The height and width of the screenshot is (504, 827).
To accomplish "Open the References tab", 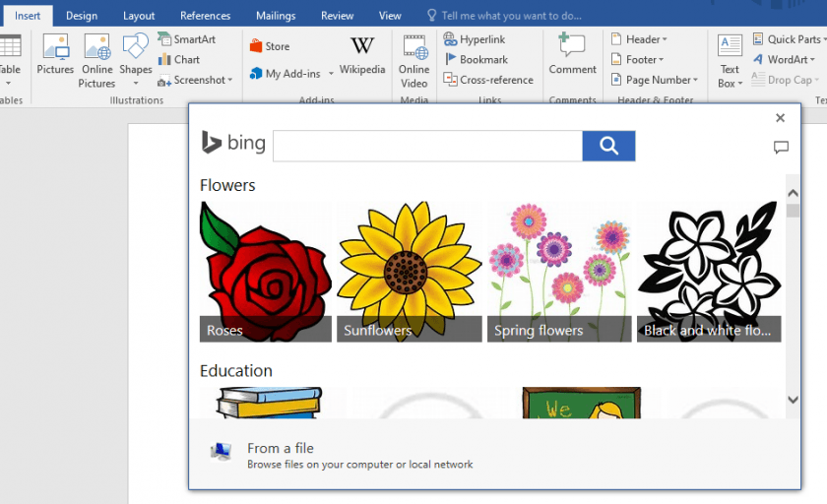I will click(x=205, y=16).
